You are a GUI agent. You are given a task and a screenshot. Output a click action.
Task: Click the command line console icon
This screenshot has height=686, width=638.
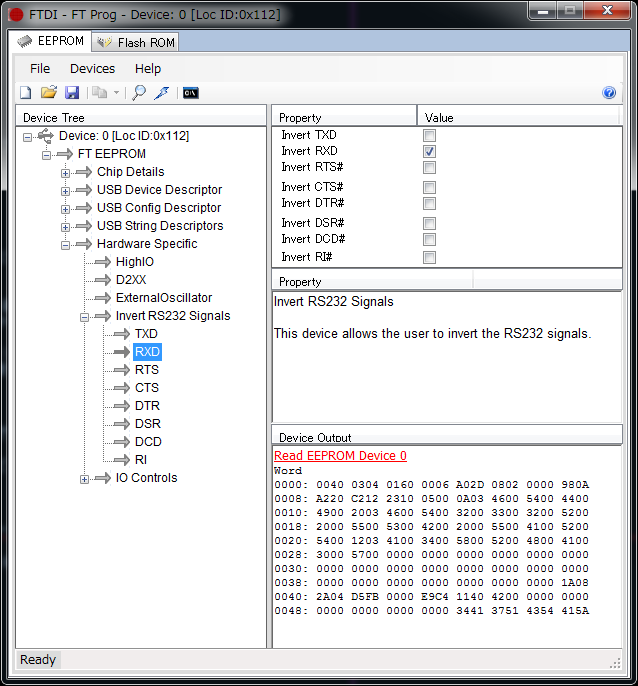pyautogui.click(x=191, y=93)
